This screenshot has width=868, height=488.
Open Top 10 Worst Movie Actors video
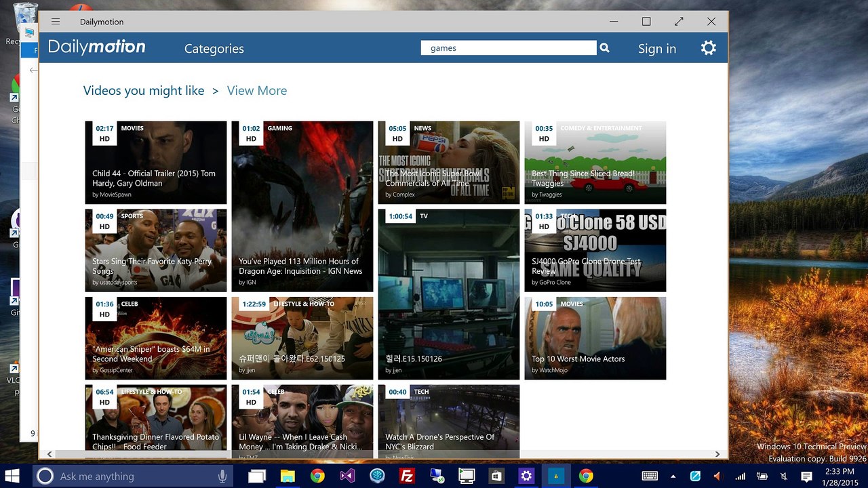(595, 338)
